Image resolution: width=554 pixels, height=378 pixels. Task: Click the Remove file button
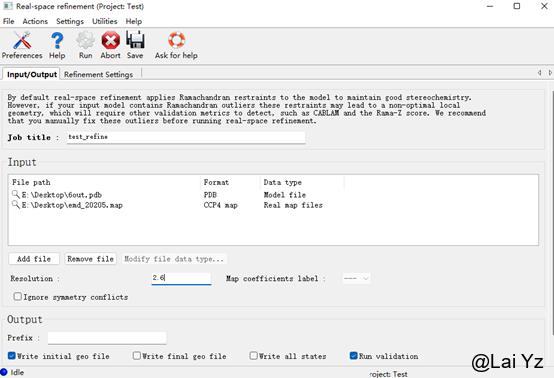pos(90,259)
